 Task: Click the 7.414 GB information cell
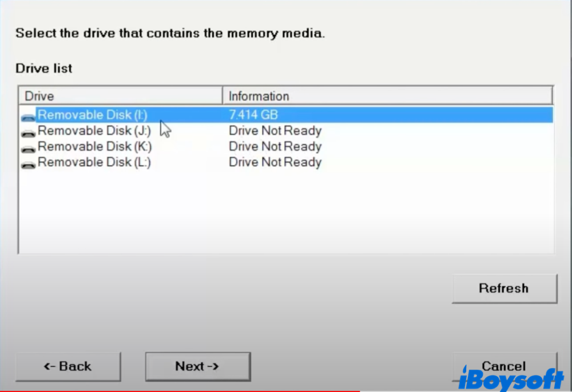coord(253,115)
